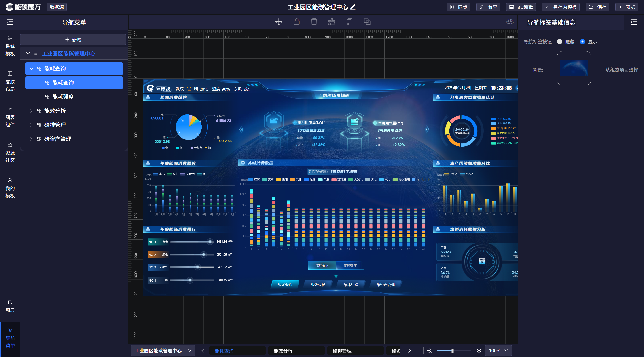Open the 图层 layers sidebar panel

(10, 306)
